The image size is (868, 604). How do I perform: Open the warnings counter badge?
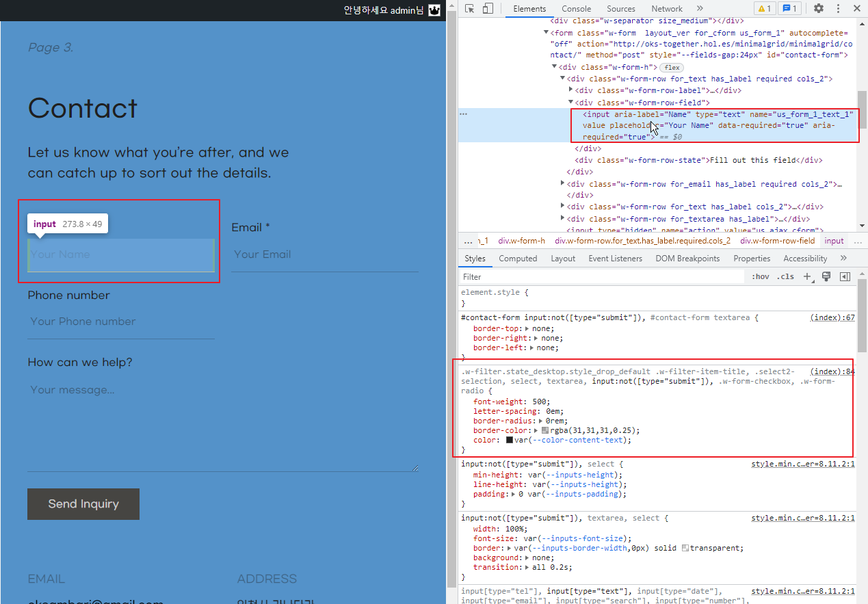[765, 8]
